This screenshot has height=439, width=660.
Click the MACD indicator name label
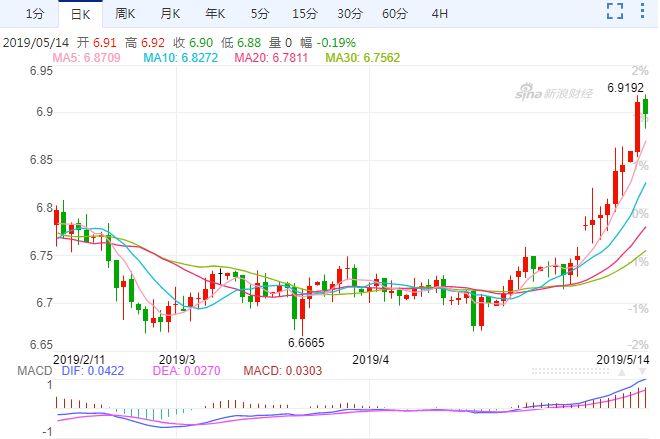point(35,371)
